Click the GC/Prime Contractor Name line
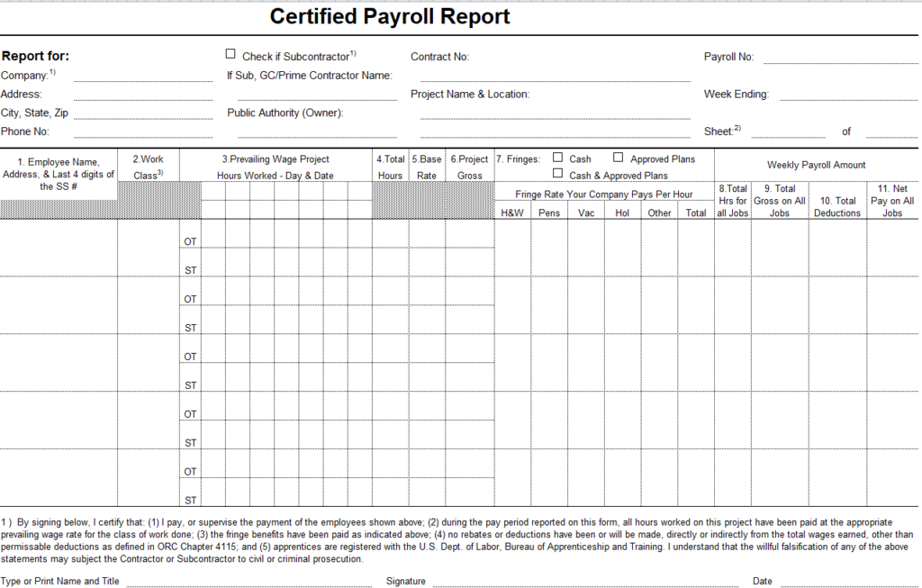Screen dimensions: 922x588 (x=316, y=94)
